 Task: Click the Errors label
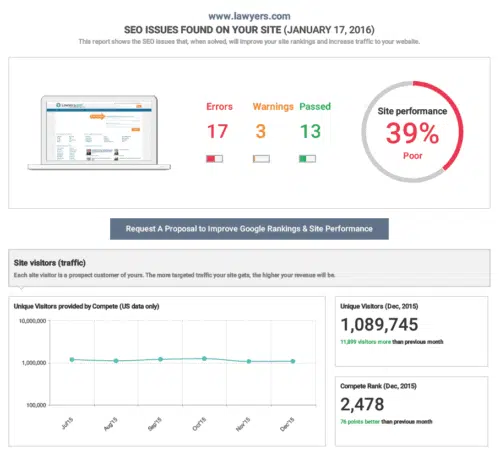[219, 107]
